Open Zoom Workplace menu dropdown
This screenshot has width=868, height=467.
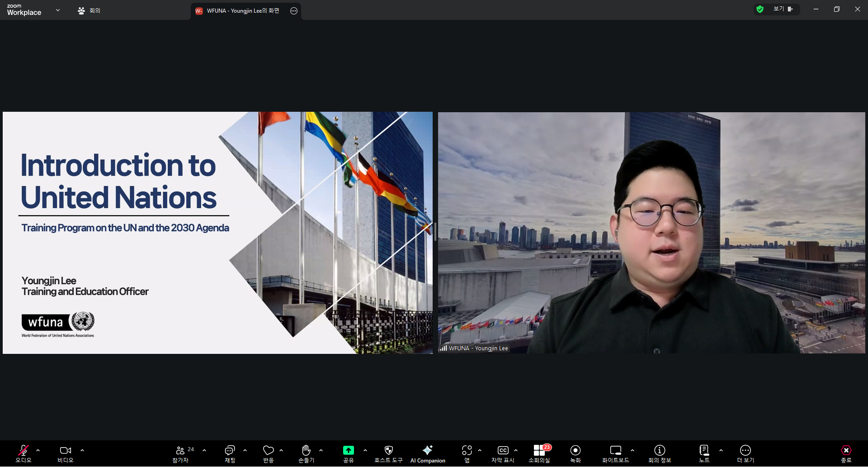coord(58,10)
